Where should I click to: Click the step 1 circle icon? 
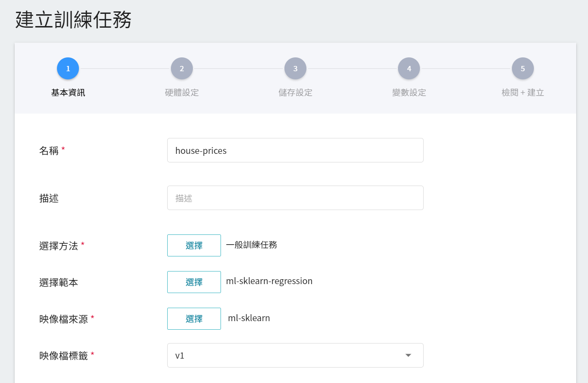(x=68, y=68)
